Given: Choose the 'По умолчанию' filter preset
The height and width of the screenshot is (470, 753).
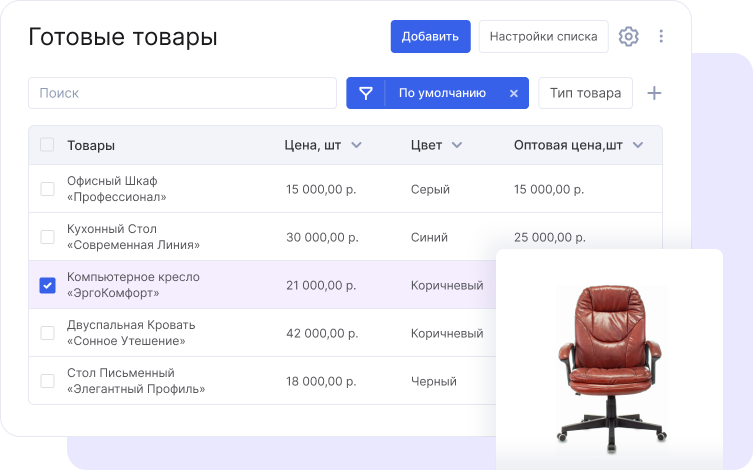Looking at the screenshot, I should tap(442, 93).
